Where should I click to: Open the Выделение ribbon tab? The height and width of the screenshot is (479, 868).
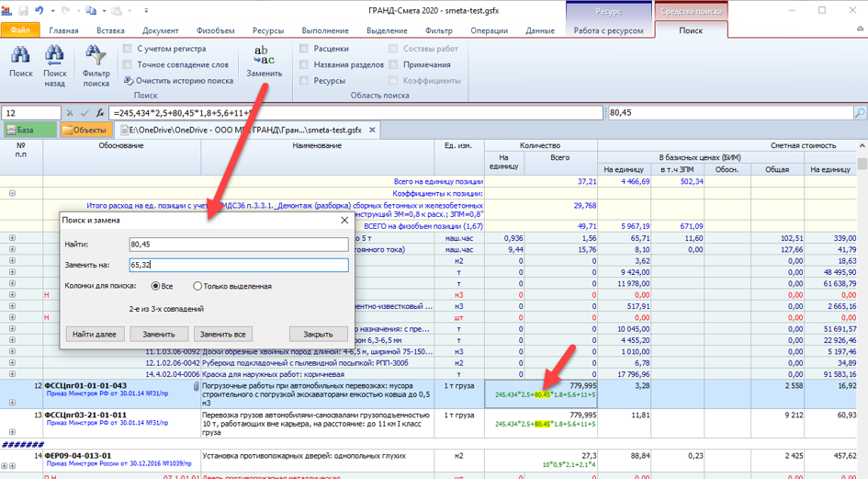coord(387,30)
